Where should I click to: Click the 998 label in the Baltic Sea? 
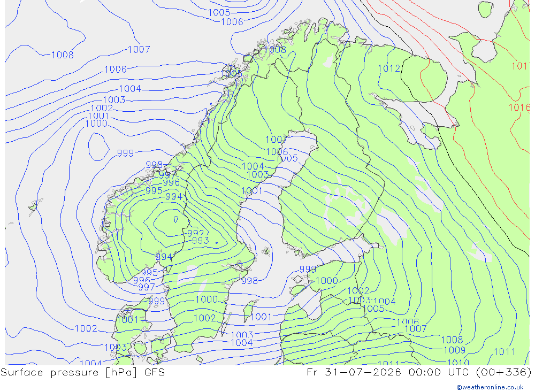point(249,281)
